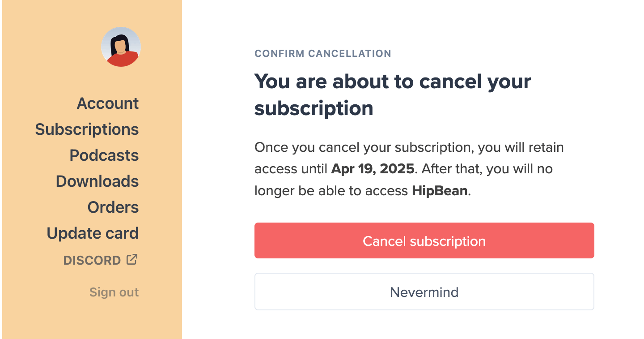View your Orders history
This screenshot has width=644, height=339.
point(113,207)
